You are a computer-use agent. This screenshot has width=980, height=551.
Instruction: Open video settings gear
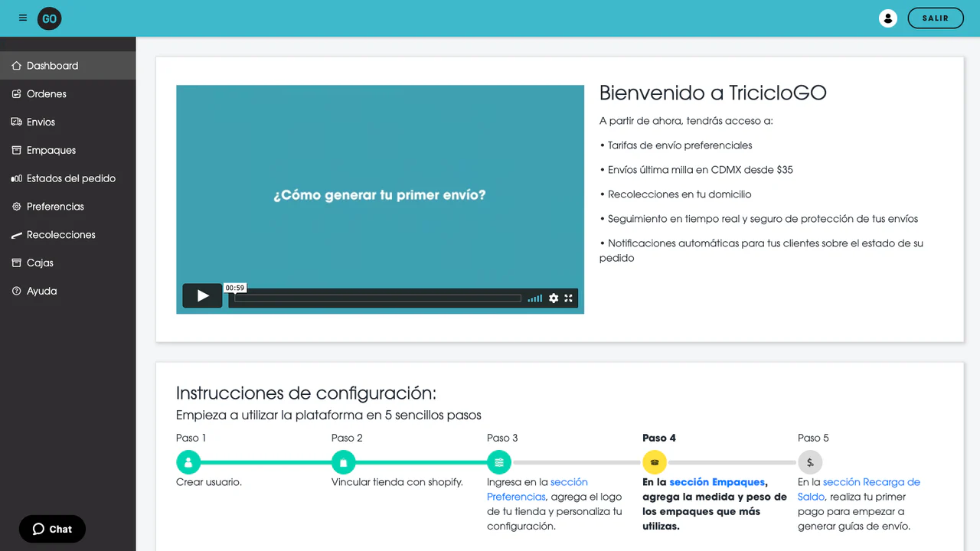pyautogui.click(x=554, y=298)
